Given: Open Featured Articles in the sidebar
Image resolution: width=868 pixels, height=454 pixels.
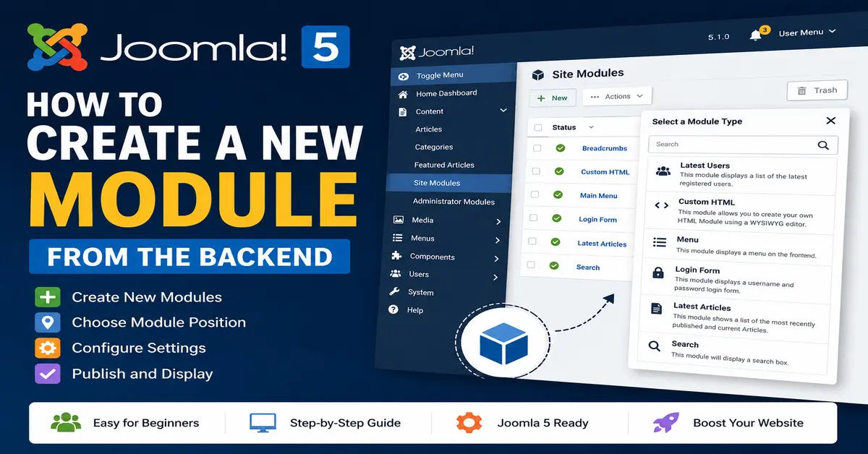Looking at the screenshot, I should point(444,165).
